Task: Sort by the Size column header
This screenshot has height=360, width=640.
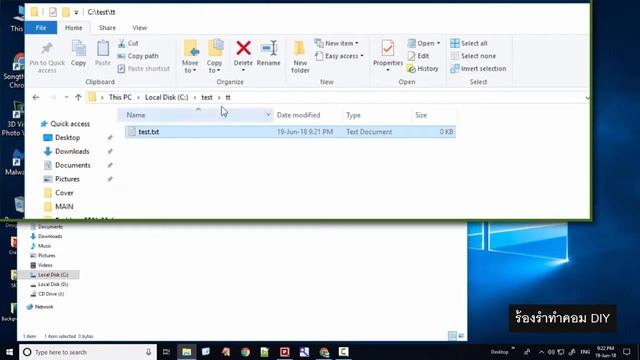Action: (421, 115)
